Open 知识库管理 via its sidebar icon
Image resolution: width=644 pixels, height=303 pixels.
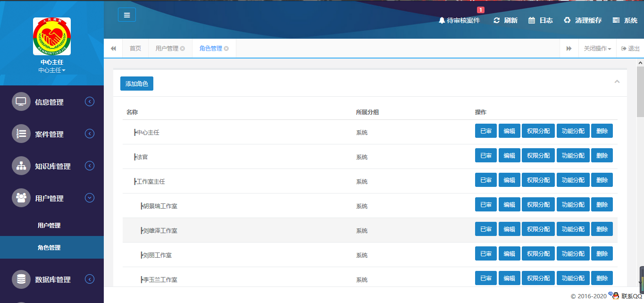tap(21, 166)
